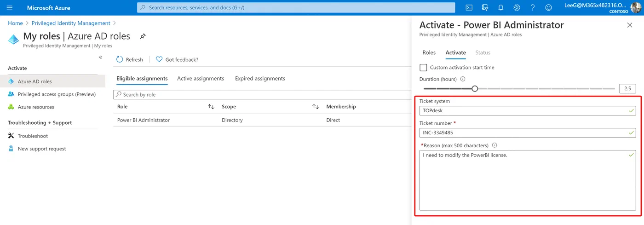
Task: Open the LeeG account avatar
Action: 635,8
